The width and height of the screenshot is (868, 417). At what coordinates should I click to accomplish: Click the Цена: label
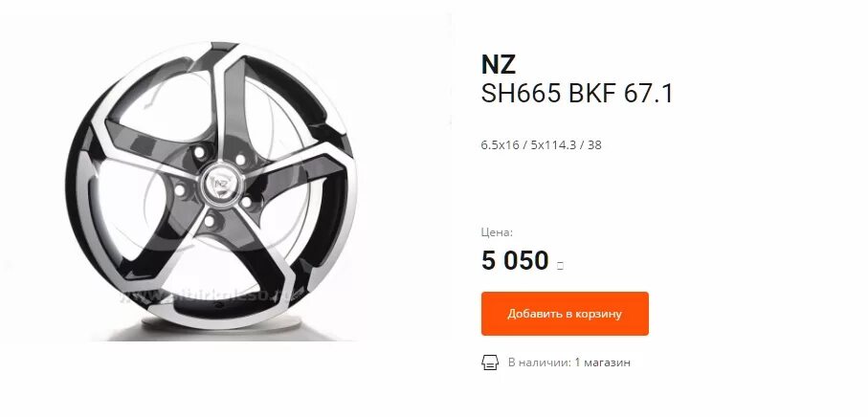497,232
